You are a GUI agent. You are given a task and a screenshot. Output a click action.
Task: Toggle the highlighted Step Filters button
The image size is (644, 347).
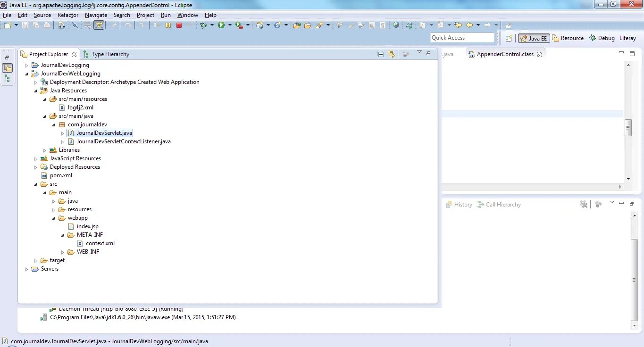click(x=99, y=25)
